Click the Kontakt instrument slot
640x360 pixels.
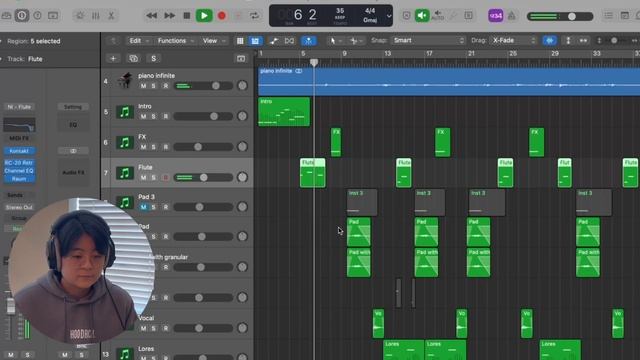(x=19, y=151)
